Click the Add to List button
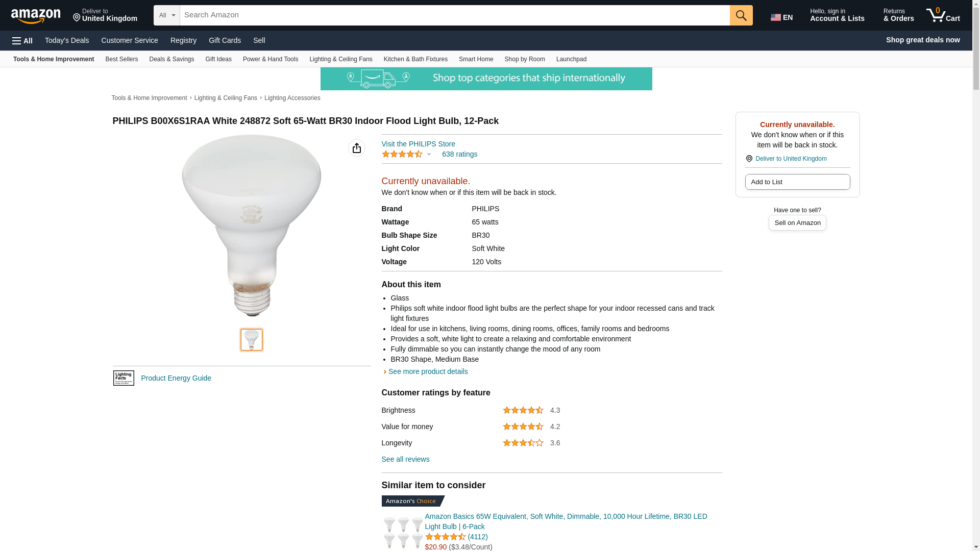The width and height of the screenshot is (980, 551). pyautogui.click(x=797, y=182)
